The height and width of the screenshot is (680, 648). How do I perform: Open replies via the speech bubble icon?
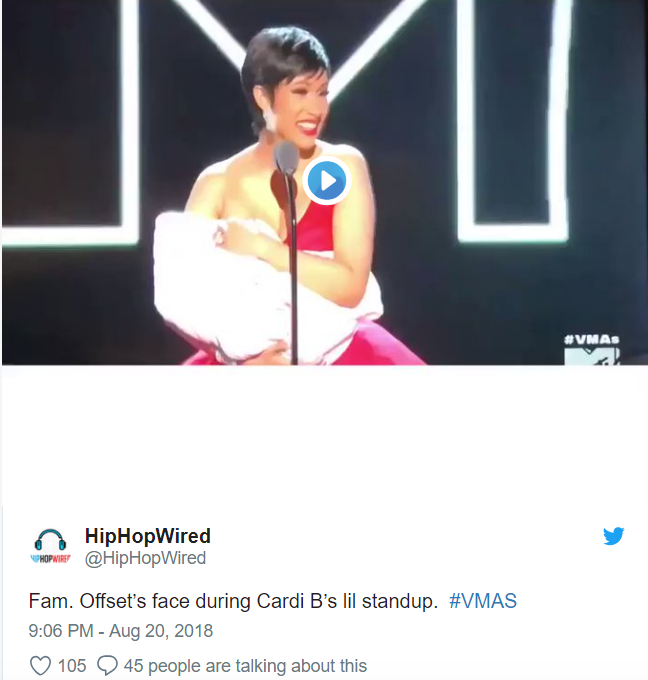click(107, 665)
